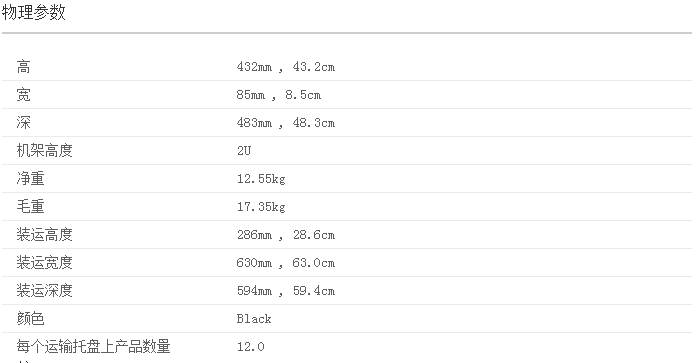Select the 每个运输托盘上产品数量 label
Image resolution: width=700 pixels, height=363 pixels.
(x=93, y=347)
